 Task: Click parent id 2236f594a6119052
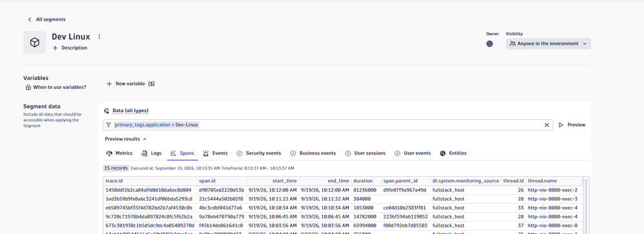tap(405, 217)
